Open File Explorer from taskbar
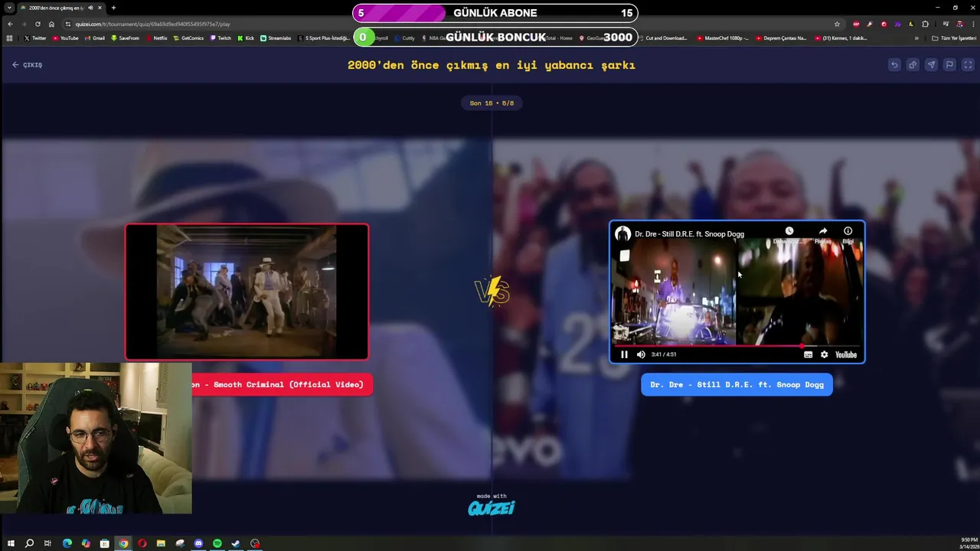 point(161,543)
